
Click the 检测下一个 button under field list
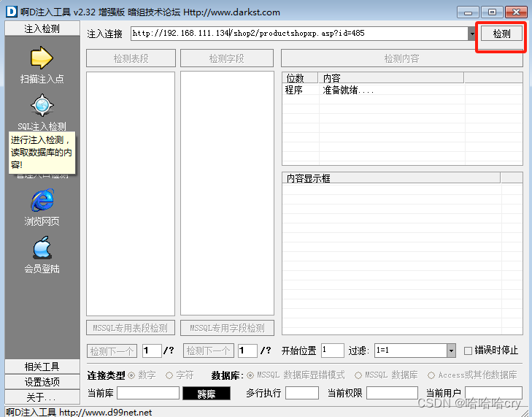pos(208,351)
